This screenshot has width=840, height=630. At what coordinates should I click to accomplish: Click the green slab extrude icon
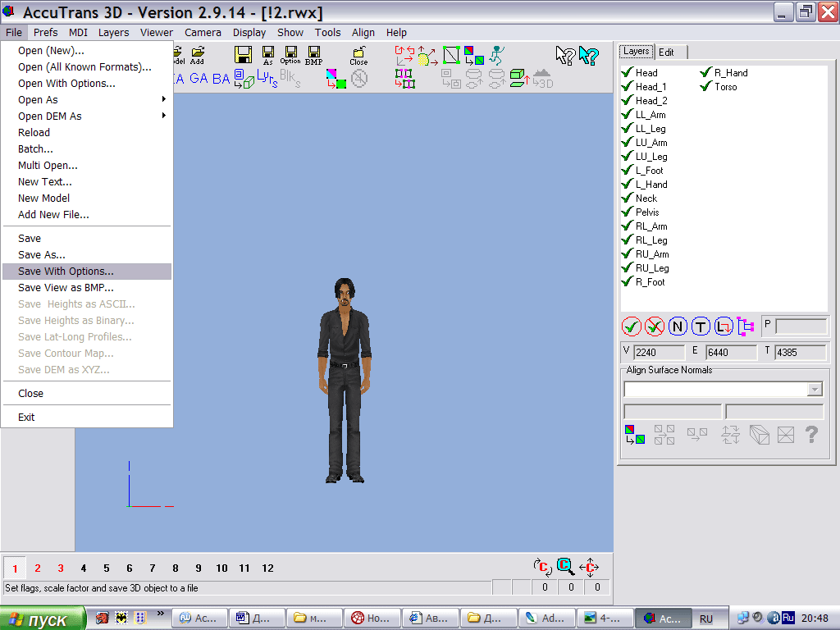(519, 78)
